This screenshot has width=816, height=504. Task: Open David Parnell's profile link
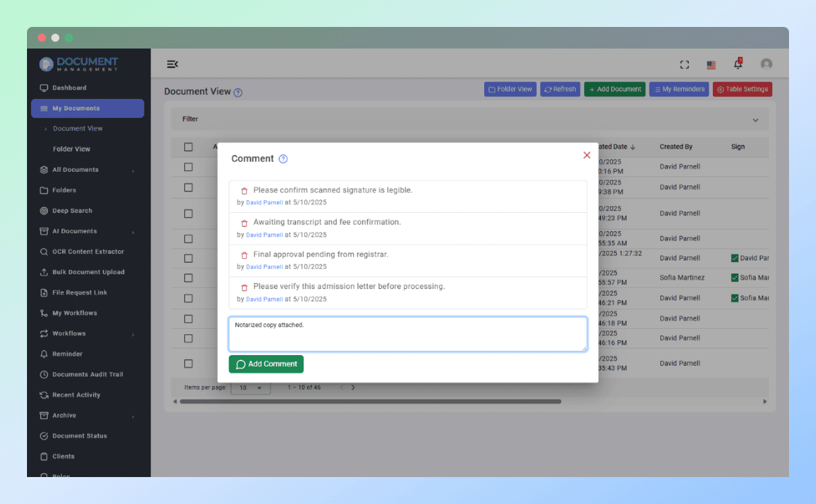click(x=264, y=202)
